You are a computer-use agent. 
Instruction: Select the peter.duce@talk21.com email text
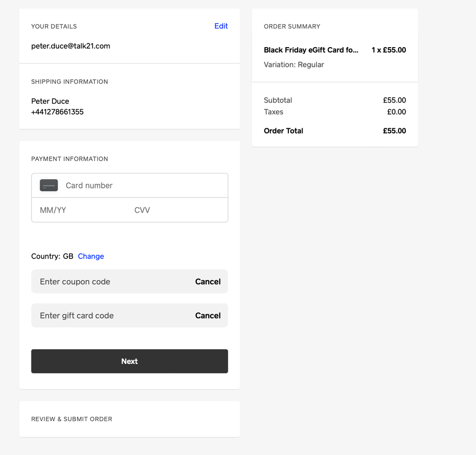pyautogui.click(x=71, y=46)
